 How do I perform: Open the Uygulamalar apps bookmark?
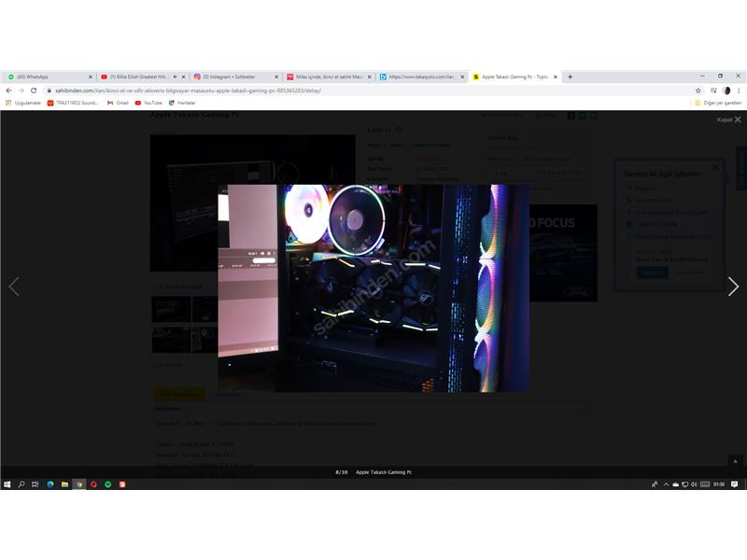pos(23,103)
